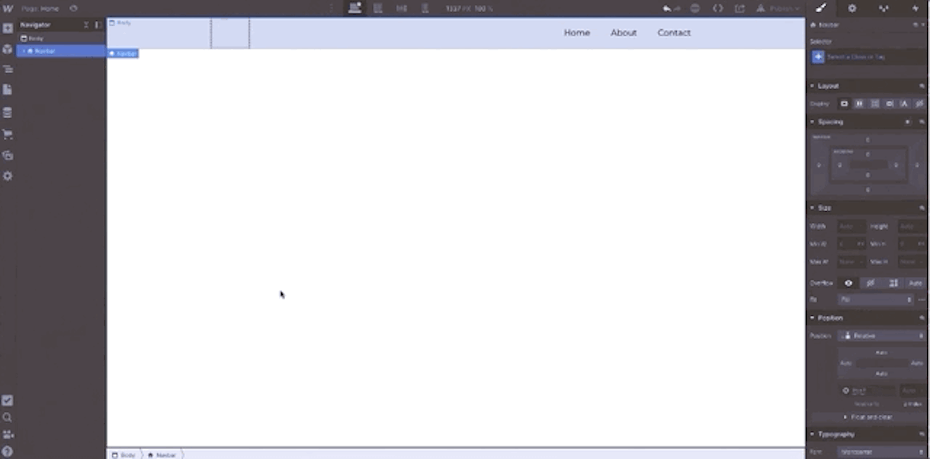Click the Undo arrow in top bar
Viewport: 930px width, 459px height.
pos(667,8)
